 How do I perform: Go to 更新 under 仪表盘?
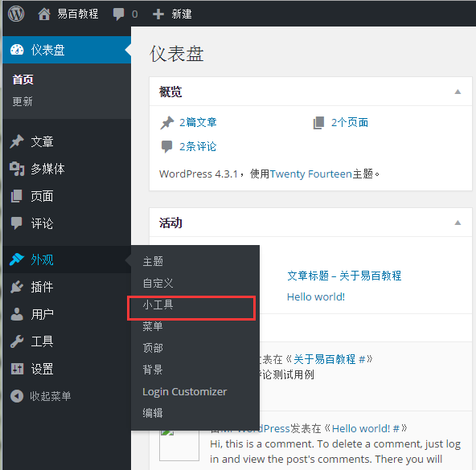click(23, 101)
